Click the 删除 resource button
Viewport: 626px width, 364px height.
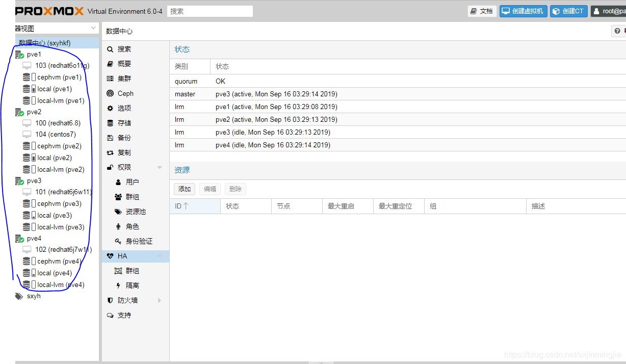[x=236, y=189]
